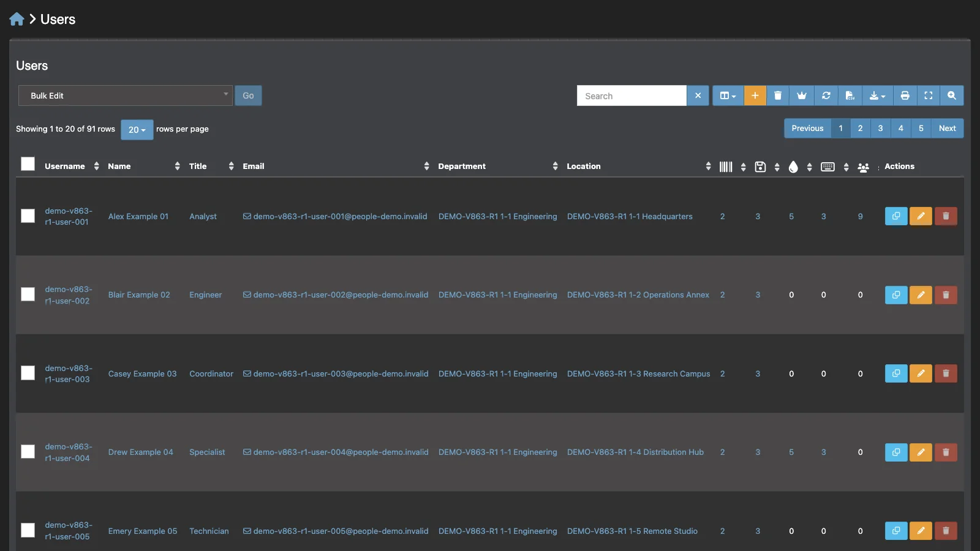Sort by assets barcode column icon
The image size is (980, 551).
(726, 167)
